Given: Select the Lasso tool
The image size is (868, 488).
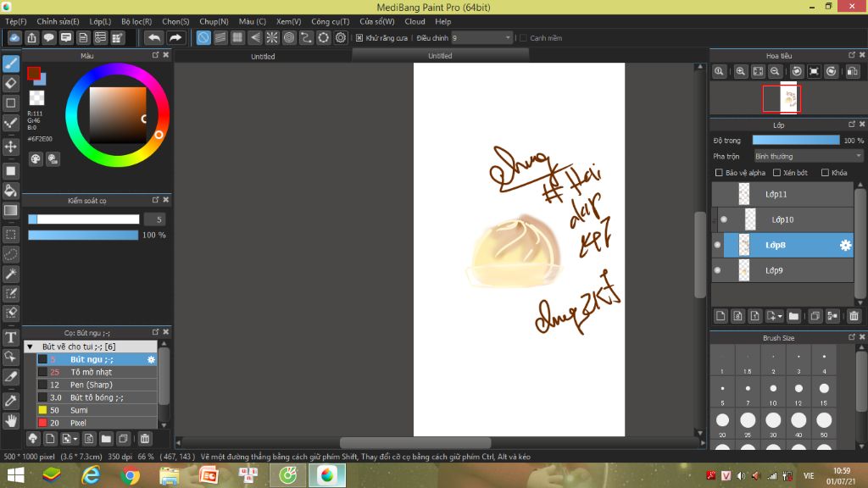Looking at the screenshot, I should pos(10,254).
